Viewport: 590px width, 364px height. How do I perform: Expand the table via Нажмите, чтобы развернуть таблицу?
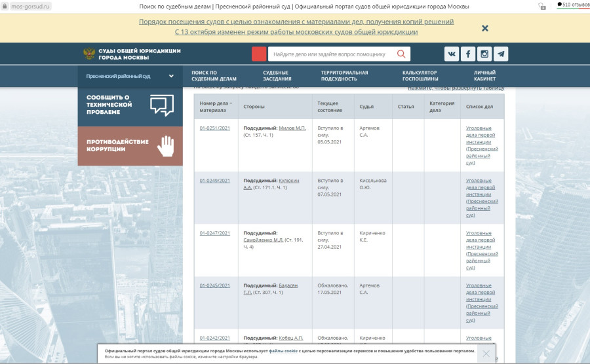(x=456, y=88)
